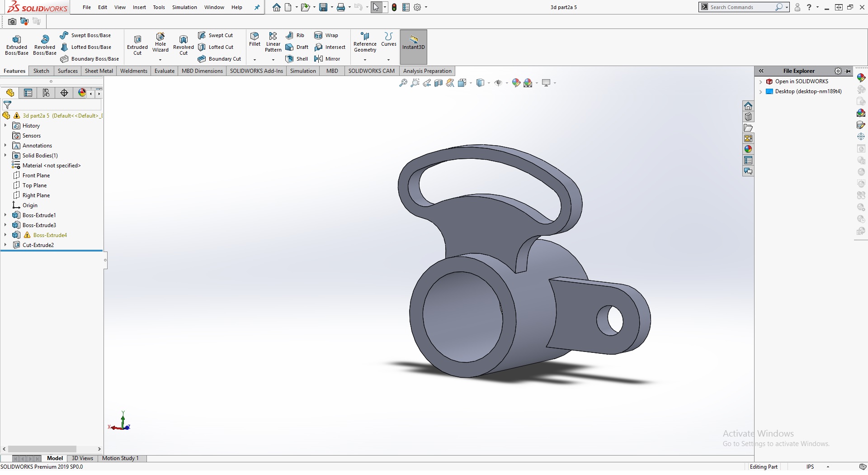868x475 pixels.
Task: Select the Fillet tool
Action: pyautogui.click(x=255, y=39)
